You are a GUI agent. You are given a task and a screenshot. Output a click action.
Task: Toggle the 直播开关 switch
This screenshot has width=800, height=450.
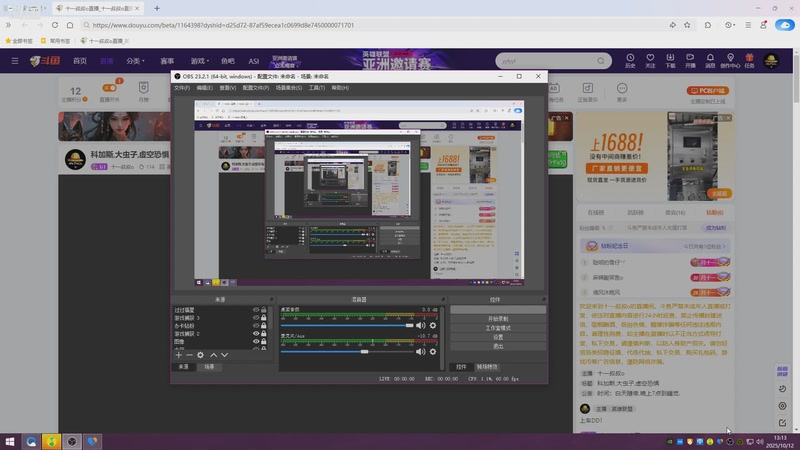(110, 88)
